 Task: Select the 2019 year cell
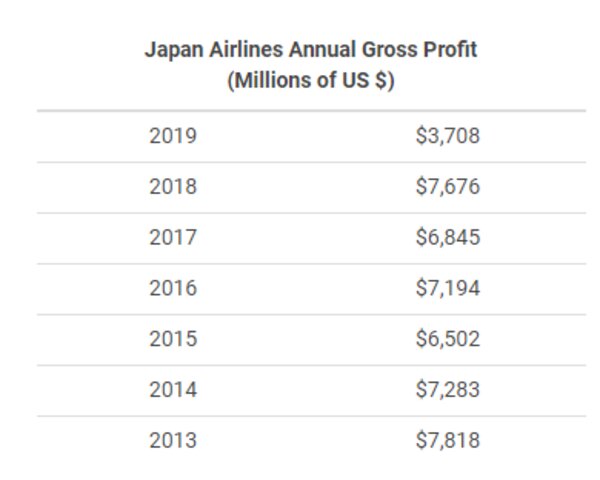point(173,136)
